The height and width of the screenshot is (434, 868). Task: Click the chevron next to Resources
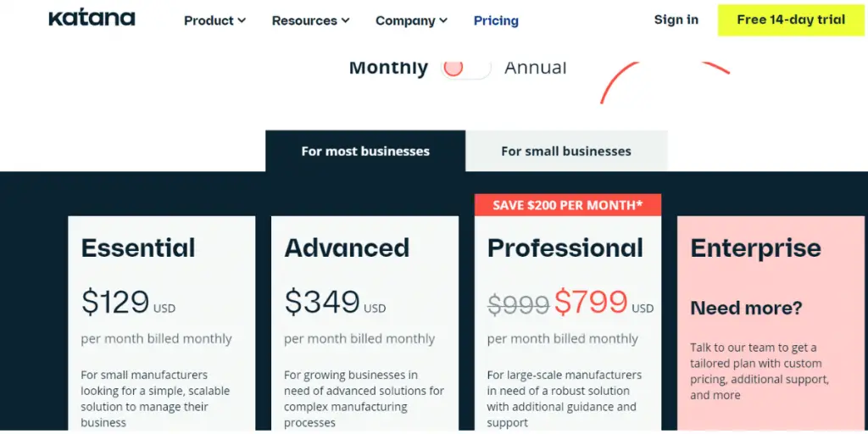point(346,20)
